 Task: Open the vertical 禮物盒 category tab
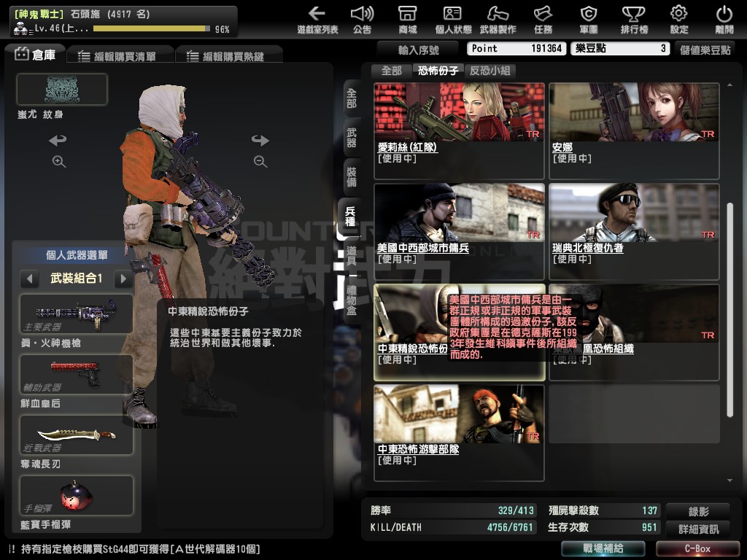352,300
